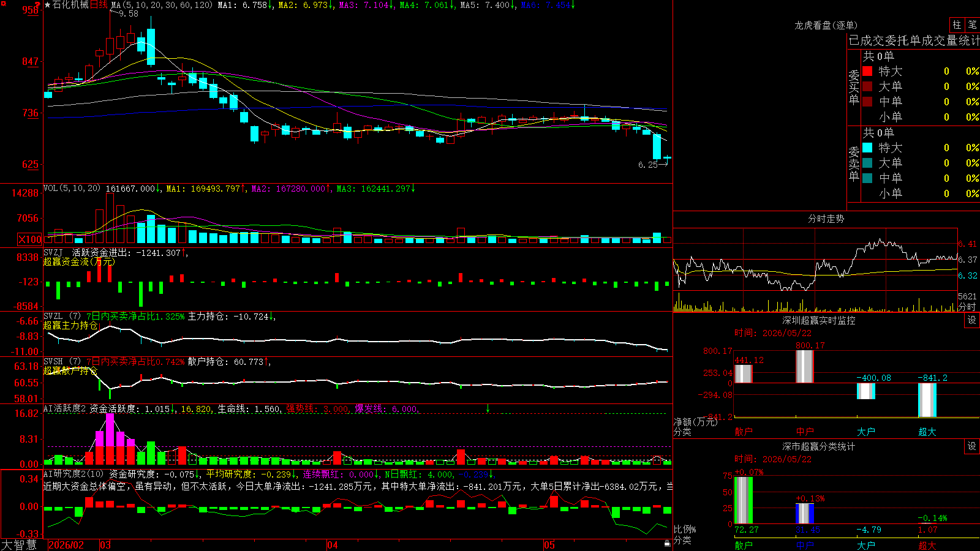Screen dimensions: 980x551
Task: Click the 5621 intraday volume value
Action: [x=968, y=296]
